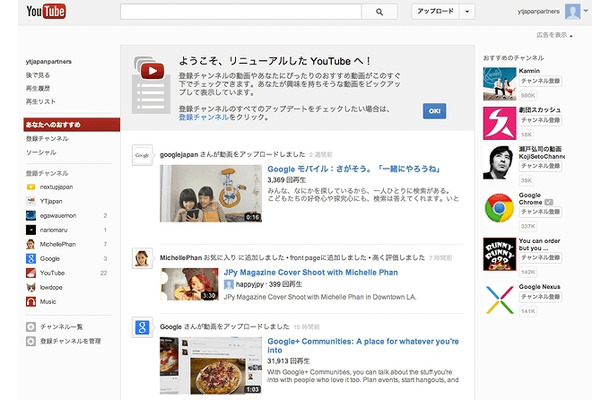
Task: Click the egawauemon channel icon
Action: click(x=31, y=216)
